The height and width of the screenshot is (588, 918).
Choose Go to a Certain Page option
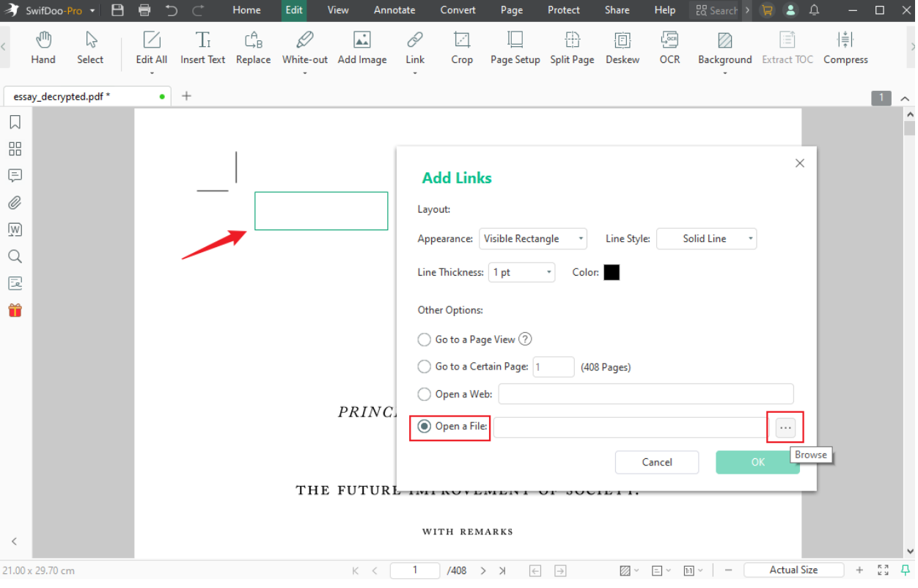tap(424, 367)
